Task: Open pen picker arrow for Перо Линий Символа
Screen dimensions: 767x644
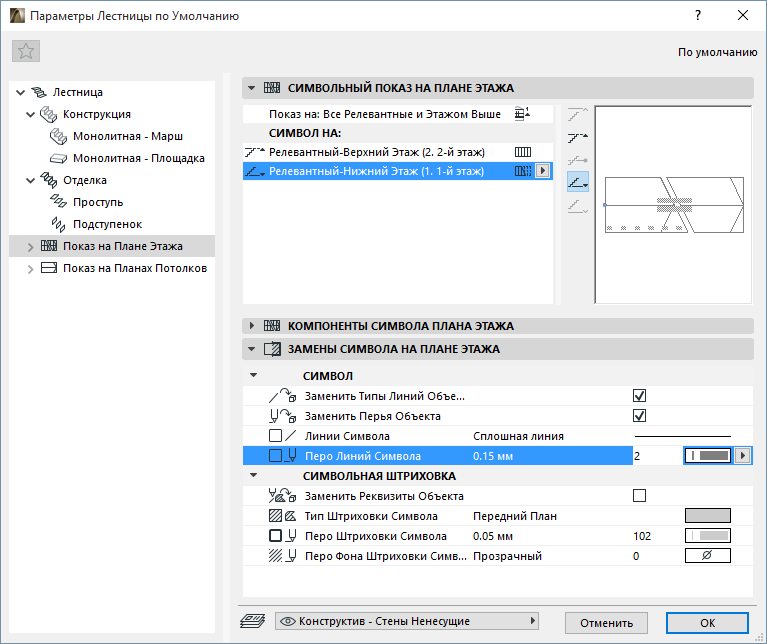Action: pos(743,456)
